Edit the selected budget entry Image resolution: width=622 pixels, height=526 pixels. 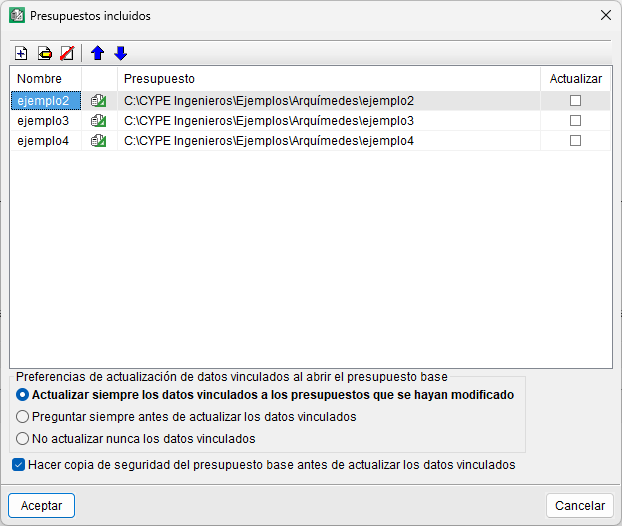[44, 53]
